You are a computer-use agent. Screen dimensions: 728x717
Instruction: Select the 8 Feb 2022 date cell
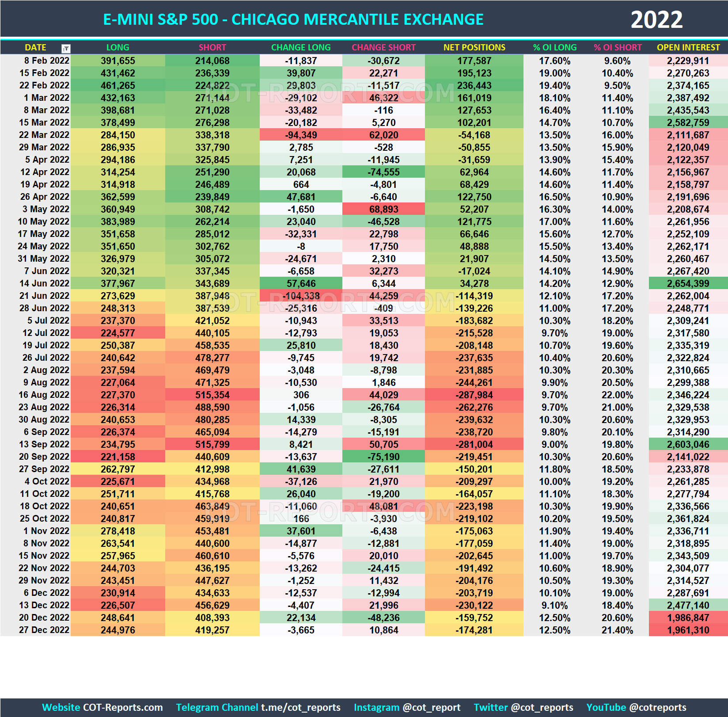pyautogui.click(x=46, y=61)
